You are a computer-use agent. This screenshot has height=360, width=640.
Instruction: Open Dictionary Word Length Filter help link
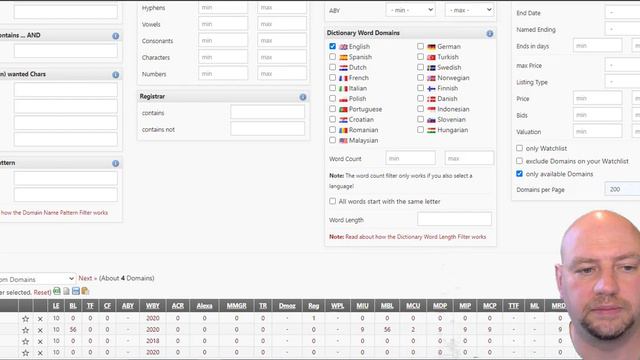point(416,237)
